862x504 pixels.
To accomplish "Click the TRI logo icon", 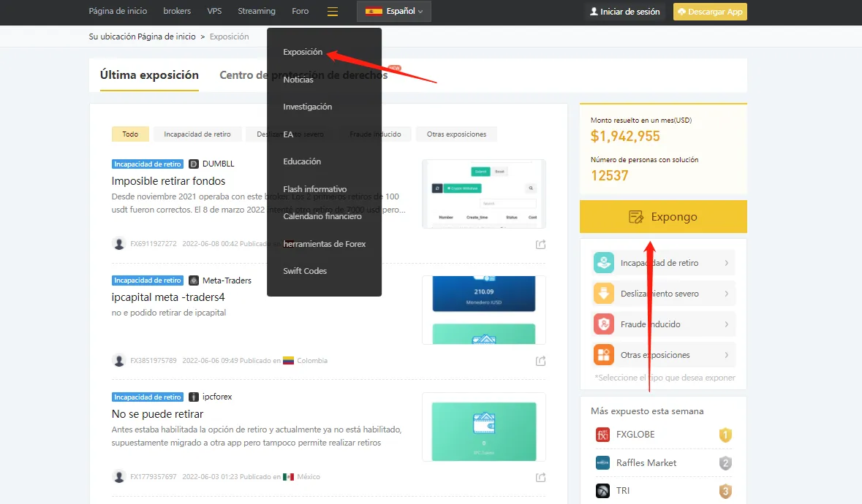I will click(603, 490).
